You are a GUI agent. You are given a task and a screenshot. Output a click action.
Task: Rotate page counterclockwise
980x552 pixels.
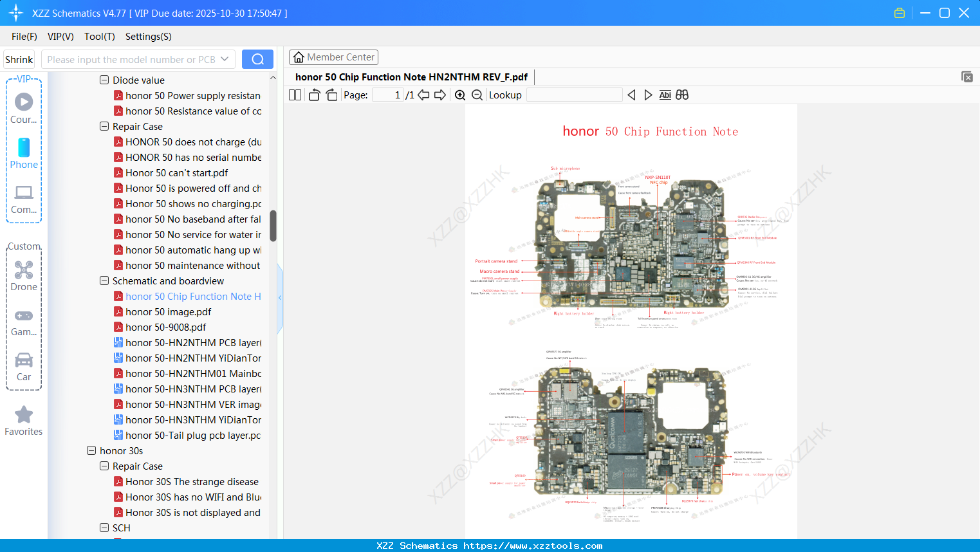314,95
